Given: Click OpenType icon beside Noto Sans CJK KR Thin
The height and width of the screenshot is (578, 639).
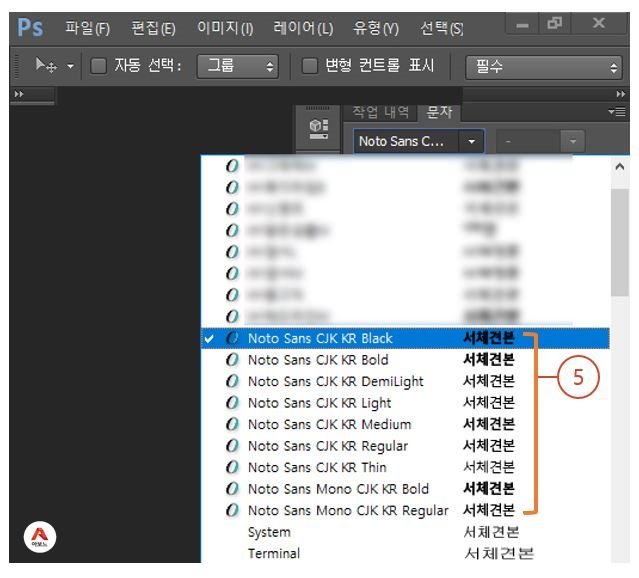Looking at the screenshot, I should (x=232, y=468).
